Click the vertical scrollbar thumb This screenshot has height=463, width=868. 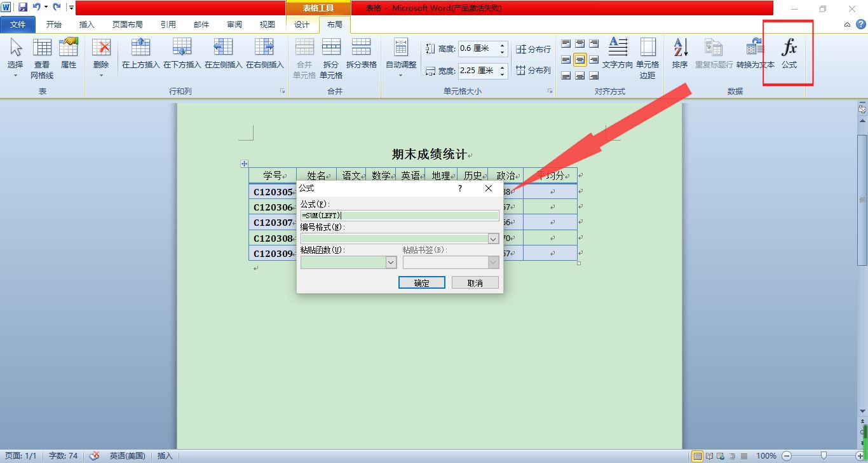point(862,199)
